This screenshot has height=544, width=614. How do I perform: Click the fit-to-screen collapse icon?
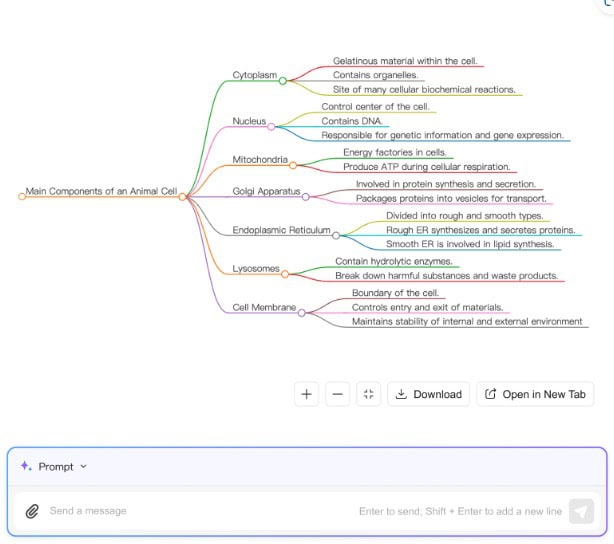click(x=369, y=394)
